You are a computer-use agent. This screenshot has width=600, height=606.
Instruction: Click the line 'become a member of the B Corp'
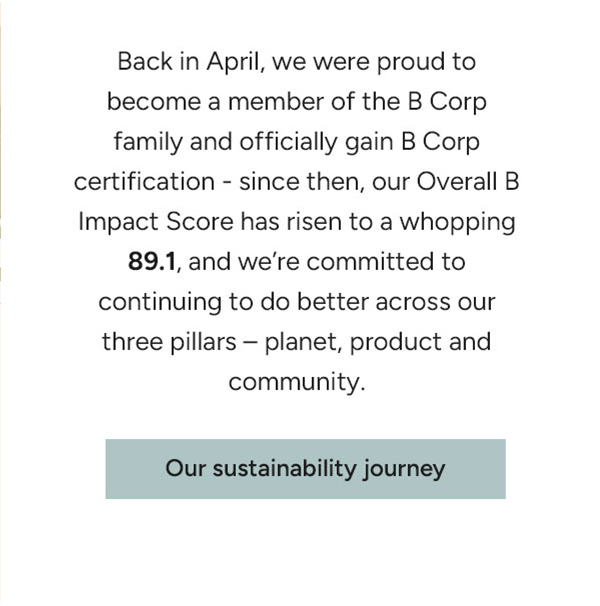297,102
